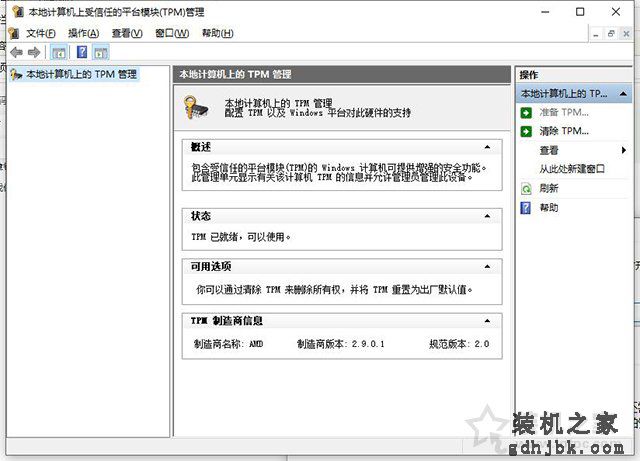Click the green icon beside 准备 TPM
The height and width of the screenshot is (461, 640).
click(526, 112)
